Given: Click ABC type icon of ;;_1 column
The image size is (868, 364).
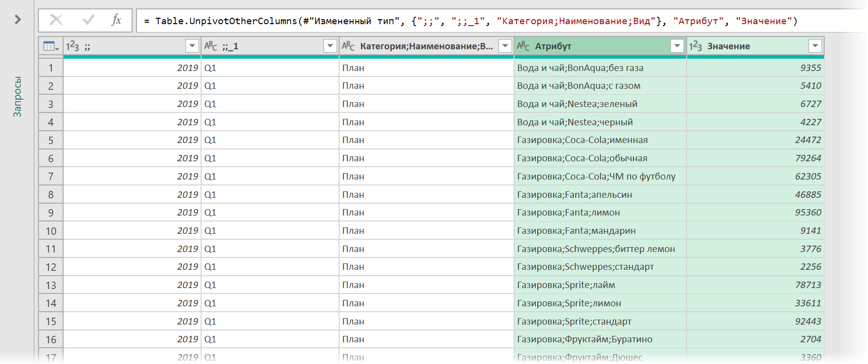Looking at the screenshot, I should click(210, 46).
